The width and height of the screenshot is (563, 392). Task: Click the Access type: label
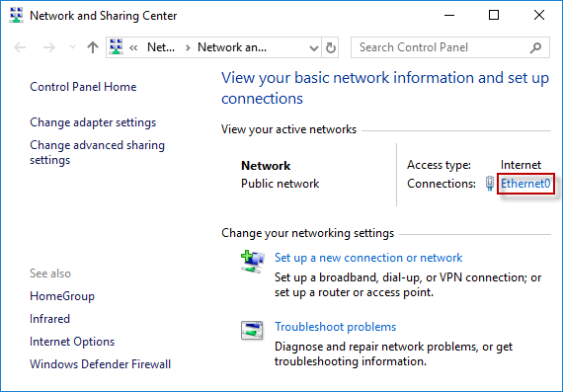click(x=439, y=165)
